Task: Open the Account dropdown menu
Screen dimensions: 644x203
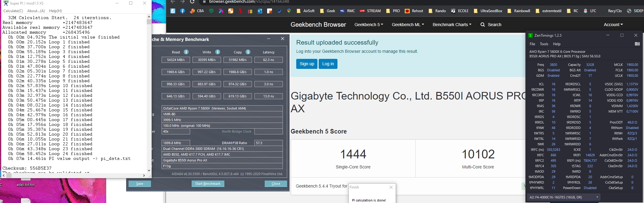Action: 613,25
